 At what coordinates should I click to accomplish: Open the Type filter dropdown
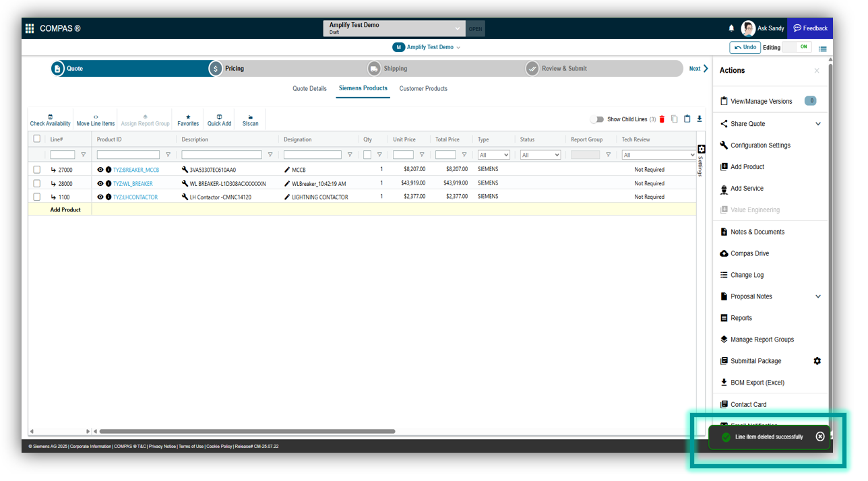pyautogui.click(x=494, y=155)
